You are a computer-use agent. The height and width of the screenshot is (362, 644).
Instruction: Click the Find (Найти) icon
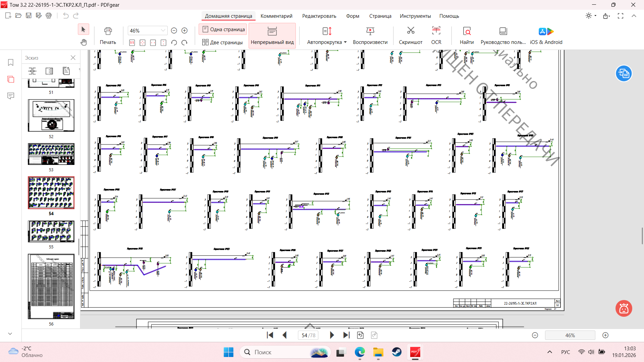(467, 31)
